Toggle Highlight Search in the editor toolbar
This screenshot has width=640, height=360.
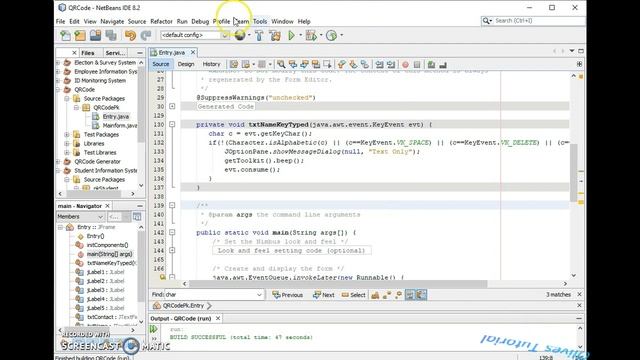[316, 64]
